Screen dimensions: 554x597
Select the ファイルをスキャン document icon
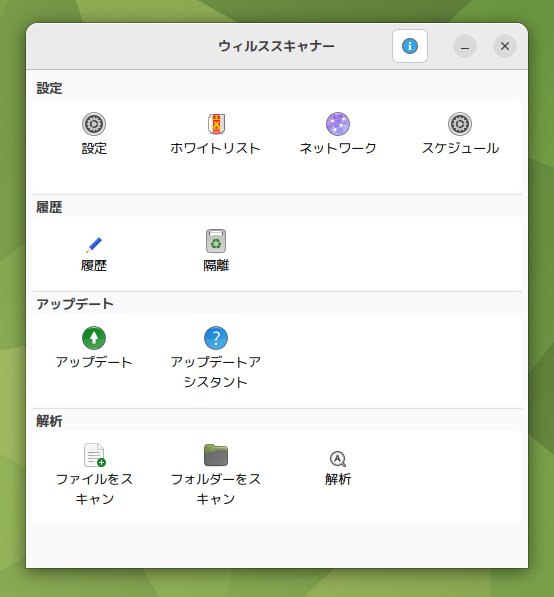[x=94, y=455]
